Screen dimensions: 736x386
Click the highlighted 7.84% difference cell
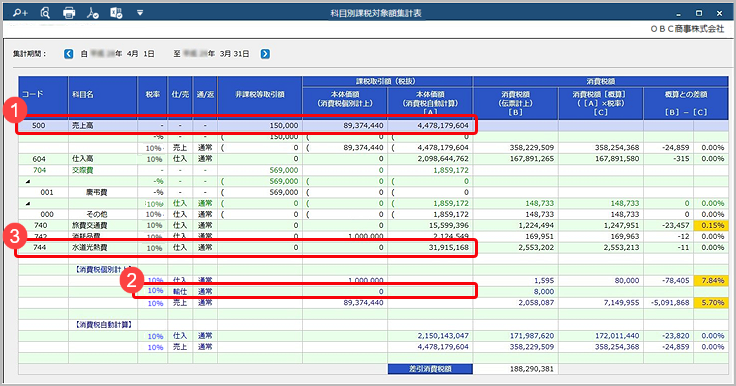point(711,280)
